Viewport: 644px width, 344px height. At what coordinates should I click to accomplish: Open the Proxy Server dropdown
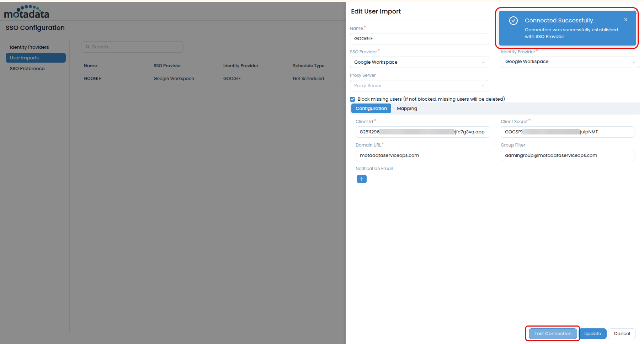[x=419, y=86]
